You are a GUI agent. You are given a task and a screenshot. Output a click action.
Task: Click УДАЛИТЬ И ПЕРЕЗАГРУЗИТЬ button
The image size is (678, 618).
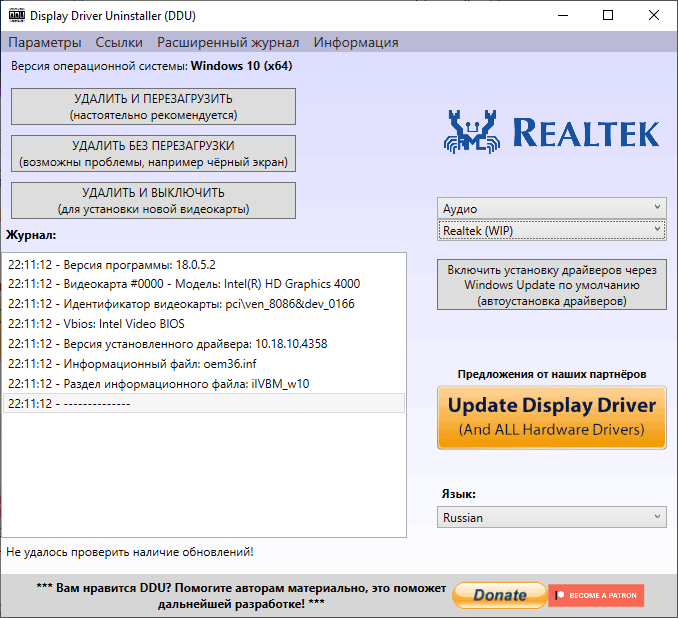click(x=154, y=107)
